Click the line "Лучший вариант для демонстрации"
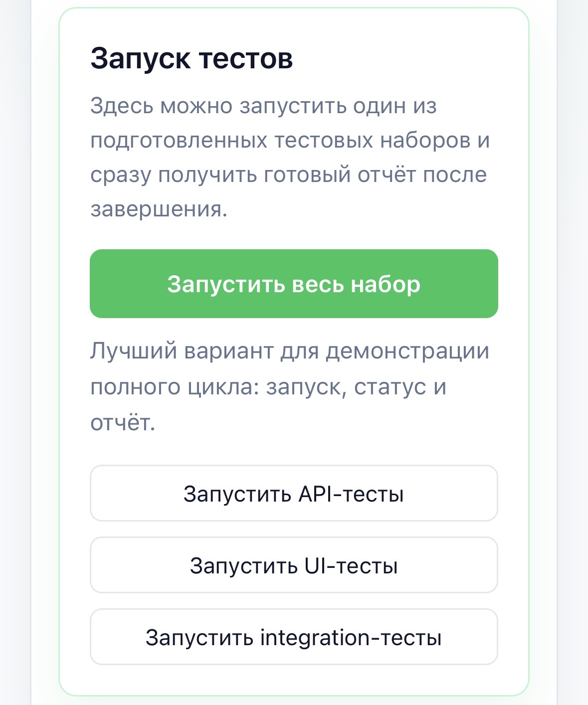588x705 pixels. point(289,351)
